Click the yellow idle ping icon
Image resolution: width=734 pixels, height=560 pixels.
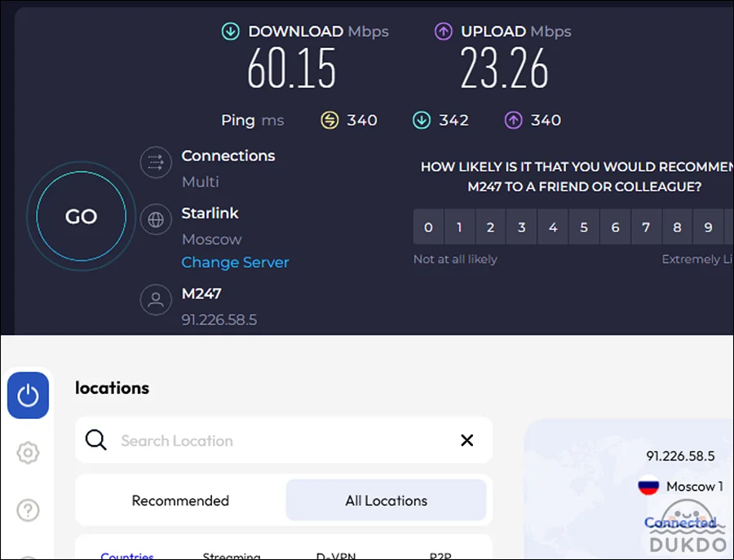tap(329, 121)
